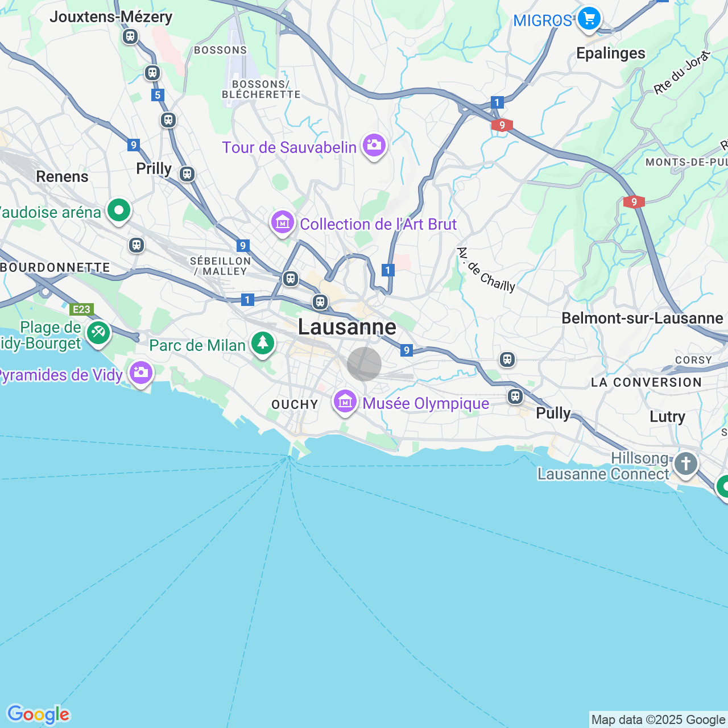Open the Plage de Vidy-Bourget beach marker

click(98, 332)
